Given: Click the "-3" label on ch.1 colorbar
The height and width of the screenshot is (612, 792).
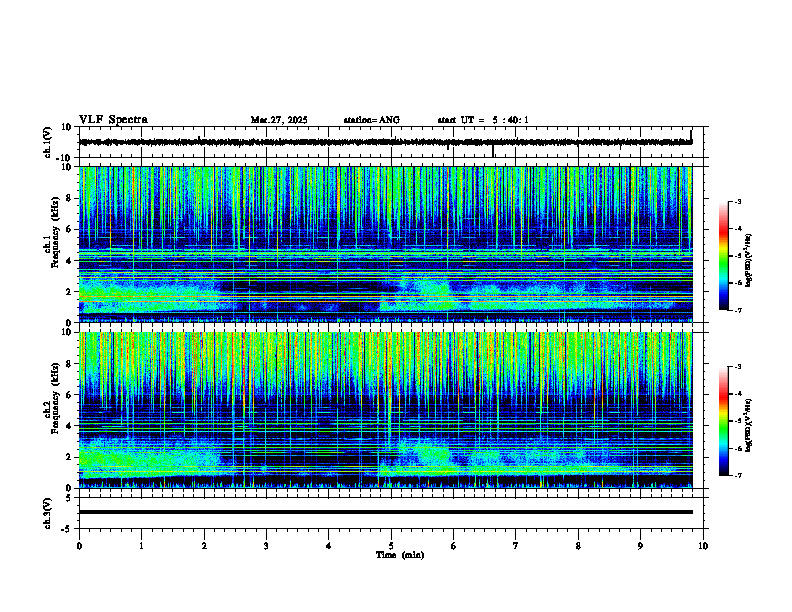Looking at the screenshot, I should (x=738, y=202).
